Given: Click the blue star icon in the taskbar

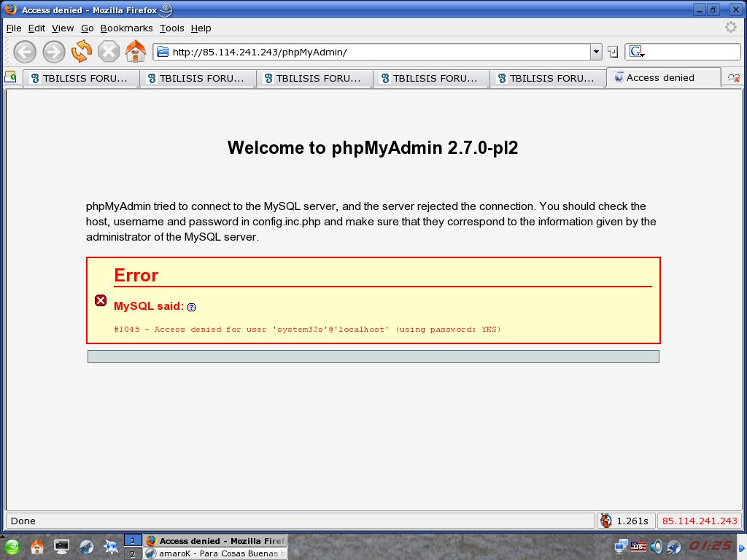Looking at the screenshot, I should point(111,547).
